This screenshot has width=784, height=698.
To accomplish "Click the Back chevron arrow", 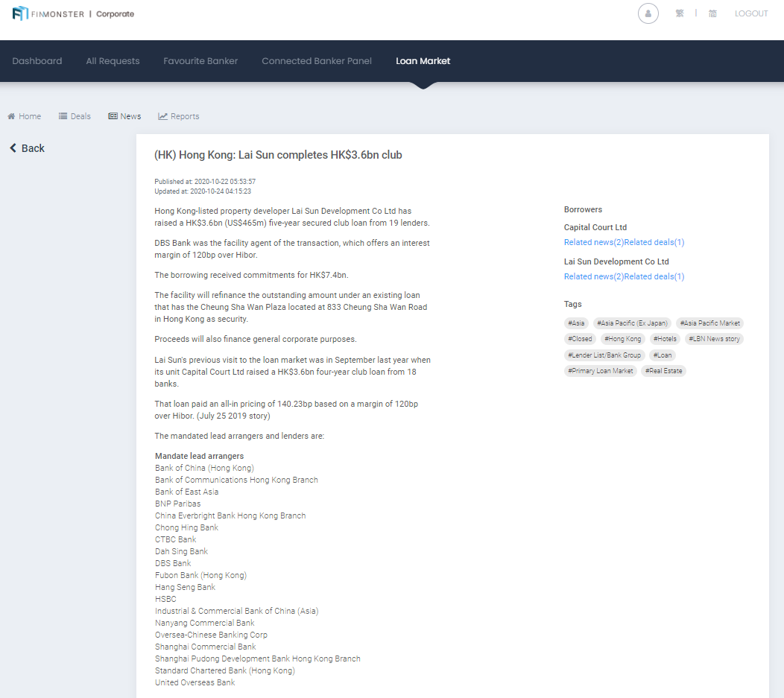I will pos(13,148).
